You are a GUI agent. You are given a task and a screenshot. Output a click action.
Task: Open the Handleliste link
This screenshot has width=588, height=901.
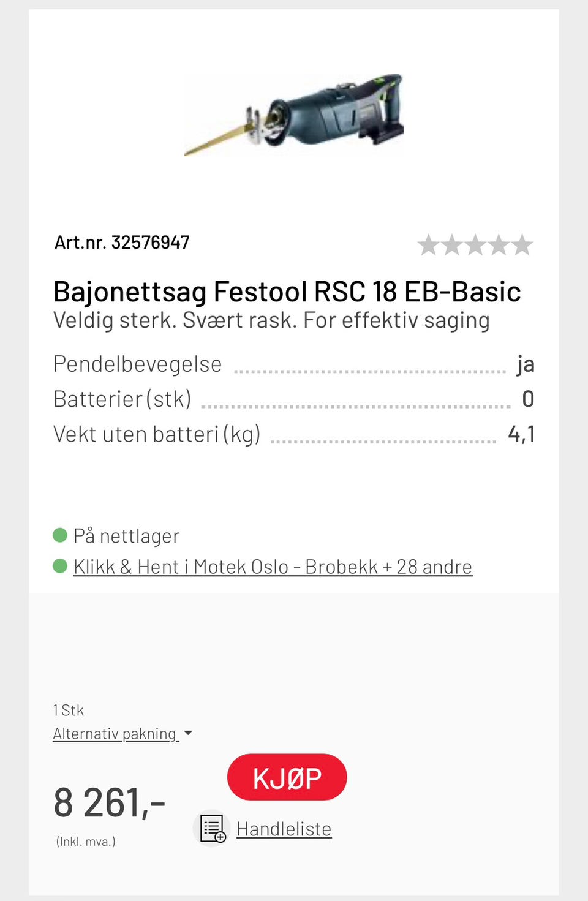point(284,829)
